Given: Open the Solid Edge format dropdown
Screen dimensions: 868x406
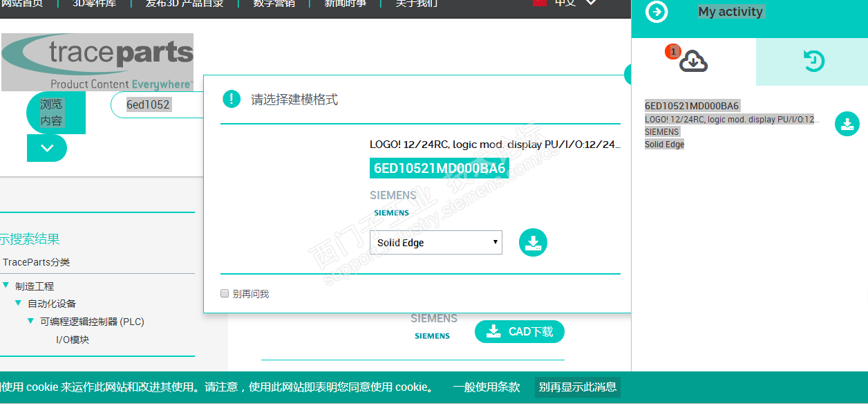Looking at the screenshot, I should click(436, 243).
